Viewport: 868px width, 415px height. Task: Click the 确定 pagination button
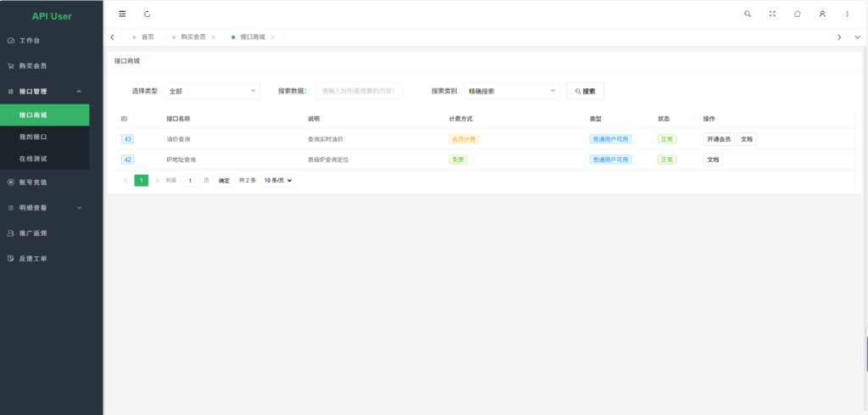[224, 181]
